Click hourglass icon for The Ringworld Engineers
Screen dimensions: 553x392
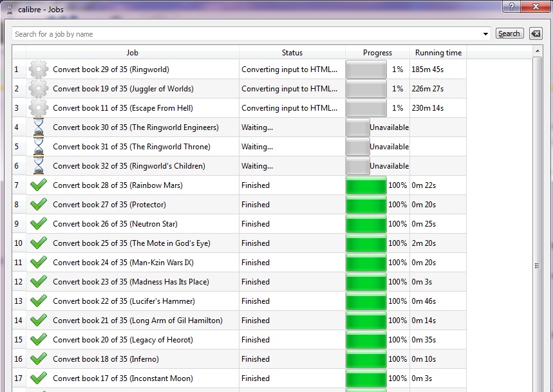(x=39, y=127)
